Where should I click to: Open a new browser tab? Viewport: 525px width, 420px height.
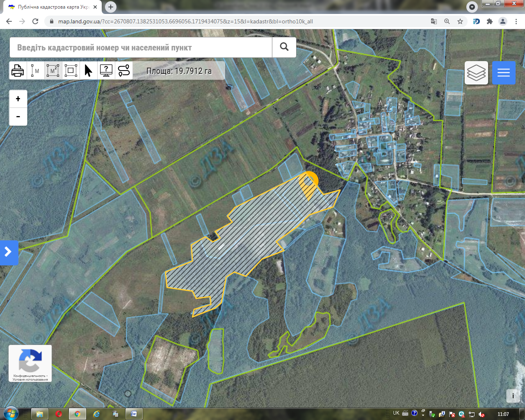pos(110,7)
